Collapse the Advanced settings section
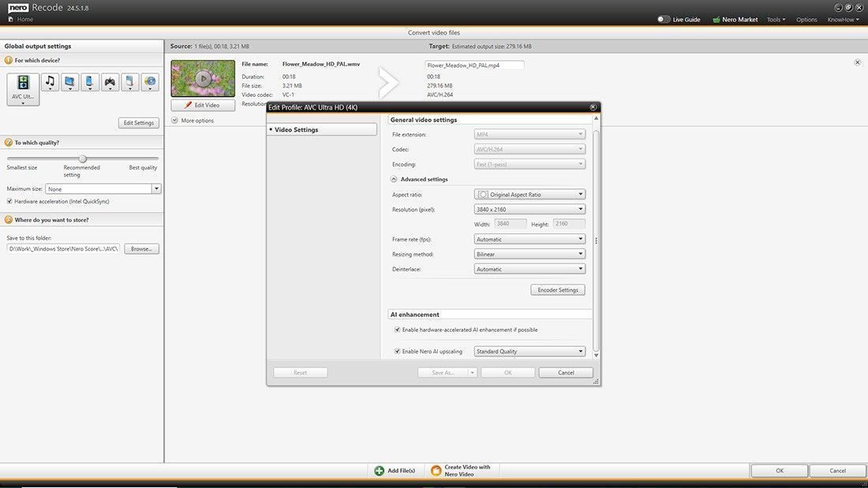This screenshot has height=488, width=868. tap(394, 179)
